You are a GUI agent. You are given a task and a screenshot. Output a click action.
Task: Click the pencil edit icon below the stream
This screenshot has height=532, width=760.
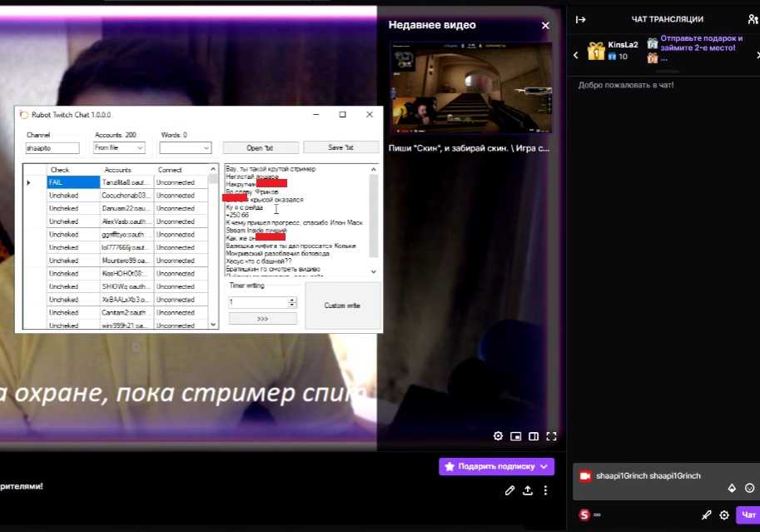coord(509,490)
